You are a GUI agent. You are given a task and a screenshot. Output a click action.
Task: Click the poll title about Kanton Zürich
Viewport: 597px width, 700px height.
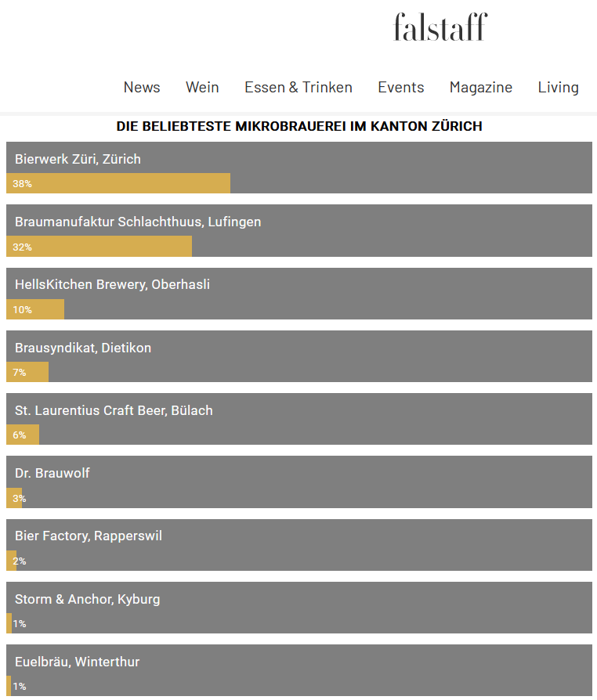(x=299, y=125)
